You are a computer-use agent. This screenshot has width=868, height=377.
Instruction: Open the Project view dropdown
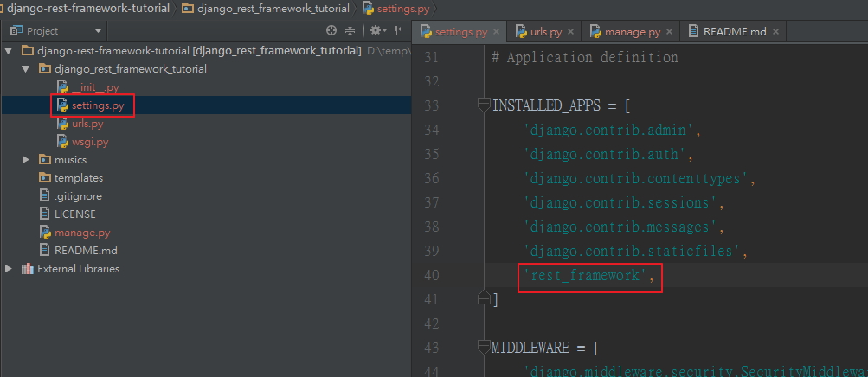[98, 31]
